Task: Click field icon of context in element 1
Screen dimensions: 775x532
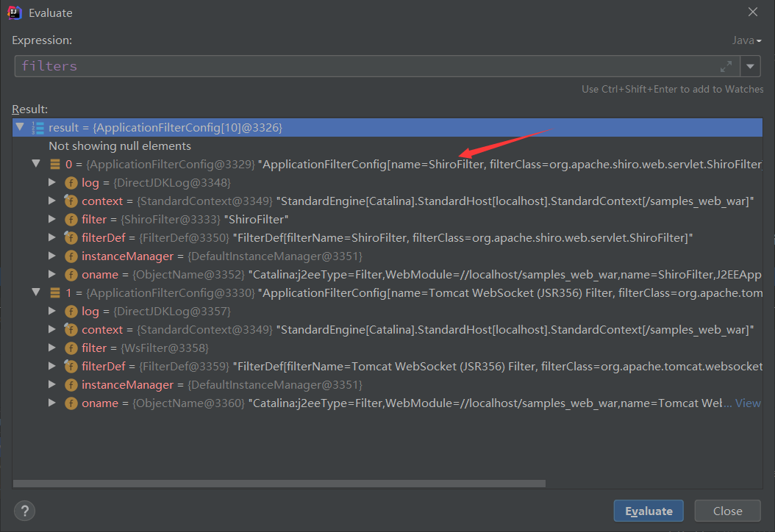Action: [71, 329]
